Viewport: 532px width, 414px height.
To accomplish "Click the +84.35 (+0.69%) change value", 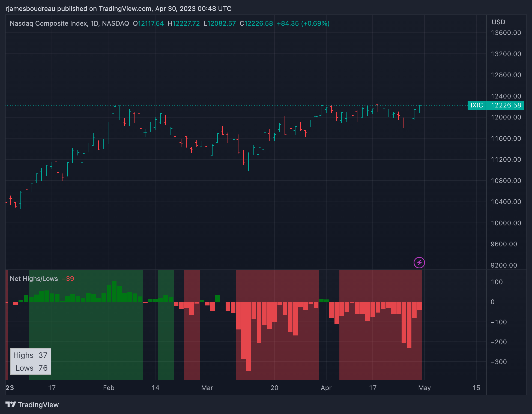I will tap(303, 23).
